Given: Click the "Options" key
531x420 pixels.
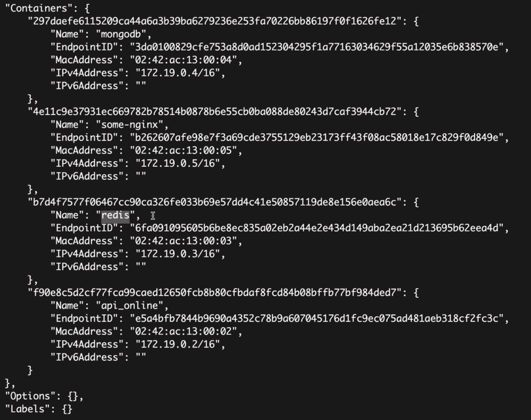Looking at the screenshot, I should tap(30, 396).
